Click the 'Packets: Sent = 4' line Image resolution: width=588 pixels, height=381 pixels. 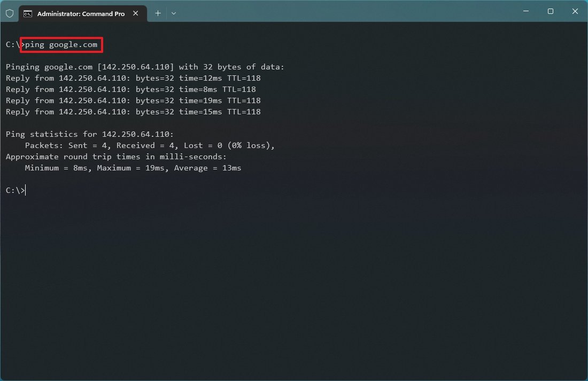pyautogui.click(x=150, y=145)
